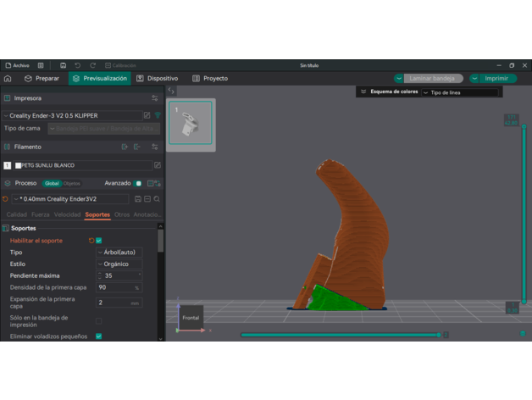Viewport: 532px width, 400px height.
Task: Uncheck the Habilitar el soporte checkbox
Action: pos(99,241)
